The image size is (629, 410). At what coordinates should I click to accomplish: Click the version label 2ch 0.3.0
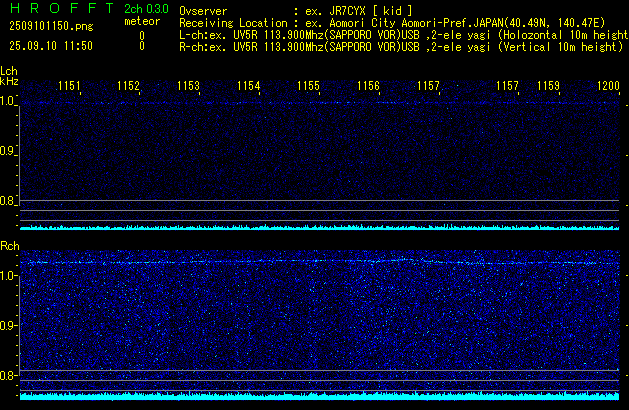click(x=146, y=9)
